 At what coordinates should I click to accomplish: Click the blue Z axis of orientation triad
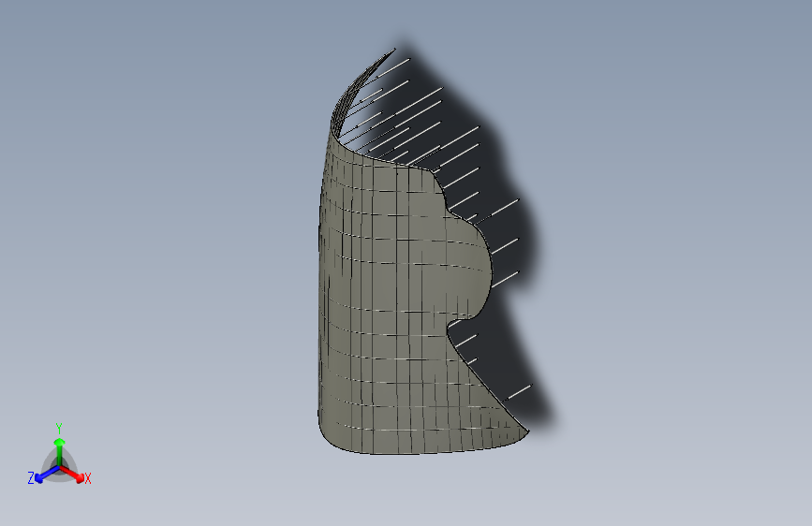click(x=47, y=475)
